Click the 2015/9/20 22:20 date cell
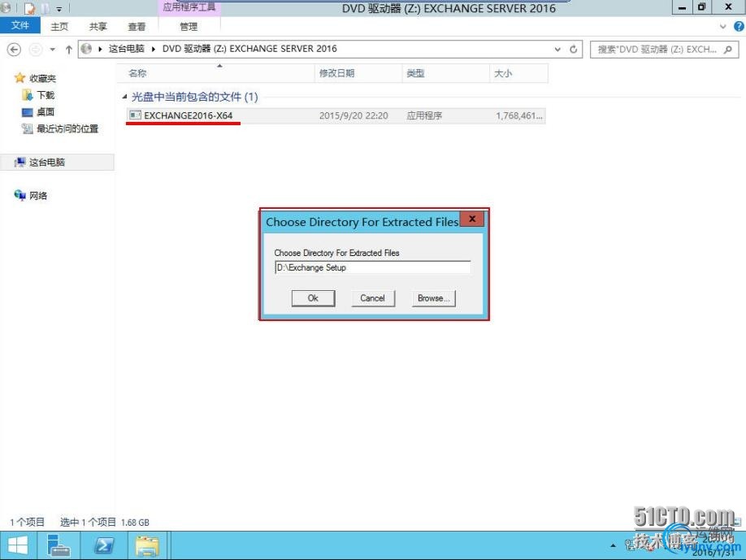Viewport: 746px width, 560px height. (x=353, y=115)
